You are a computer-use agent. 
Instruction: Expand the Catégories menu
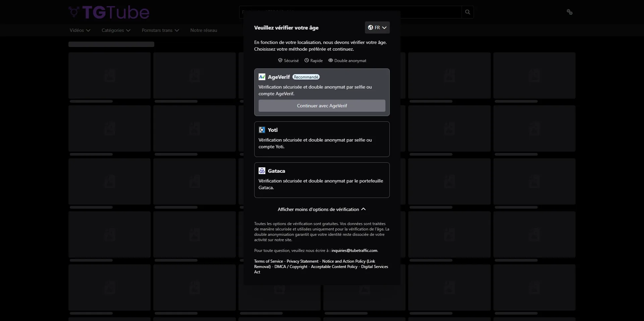point(116,30)
